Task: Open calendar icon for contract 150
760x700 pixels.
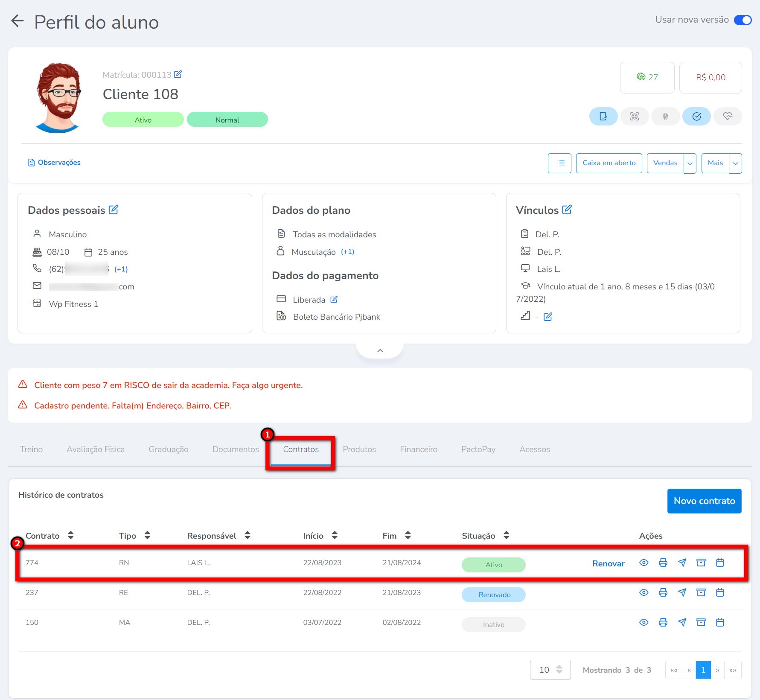Action: pyautogui.click(x=720, y=622)
